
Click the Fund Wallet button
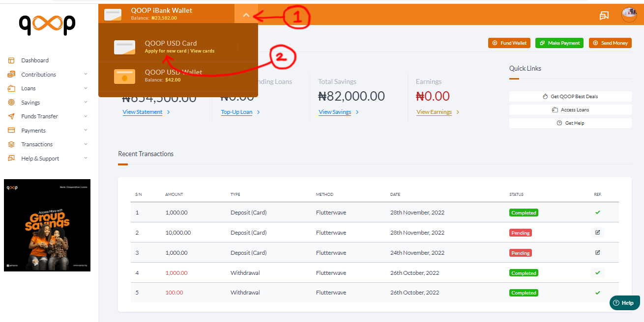pos(509,43)
